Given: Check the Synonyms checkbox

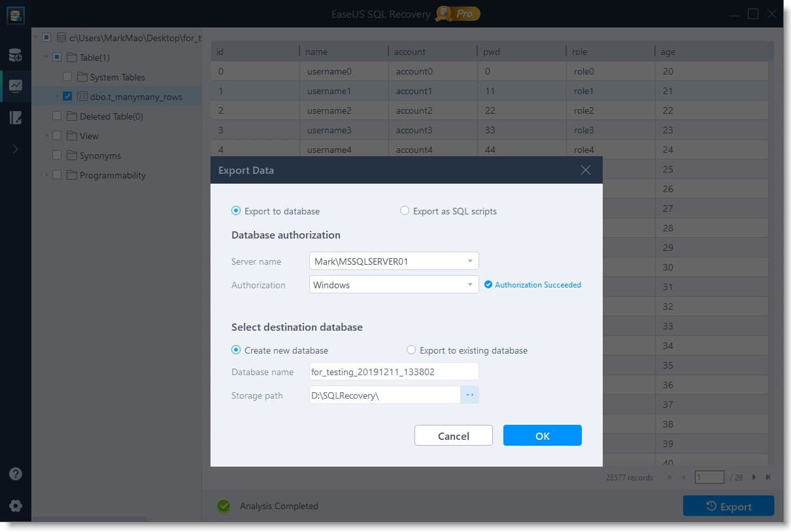Looking at the screenshot, I should point(57,156).
